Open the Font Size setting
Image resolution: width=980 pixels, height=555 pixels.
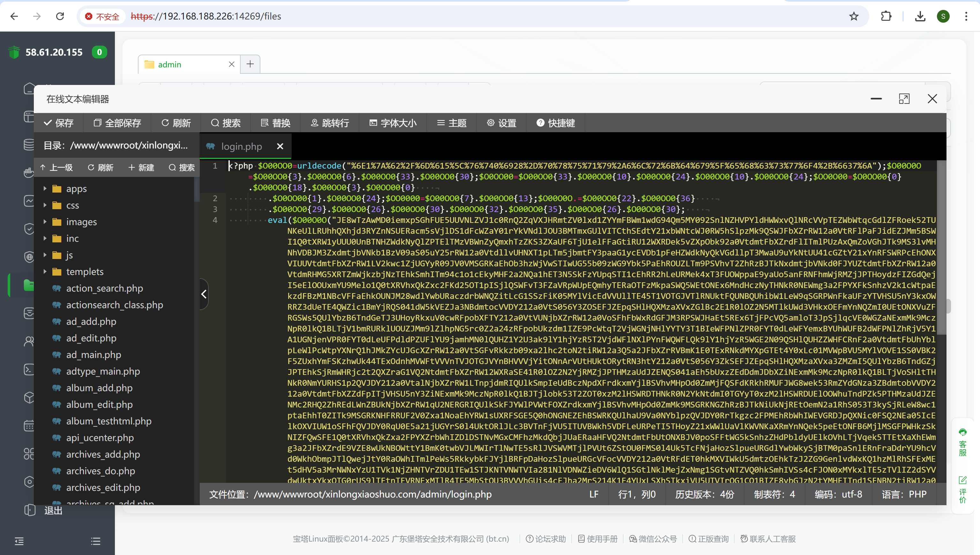pos(393,123)
